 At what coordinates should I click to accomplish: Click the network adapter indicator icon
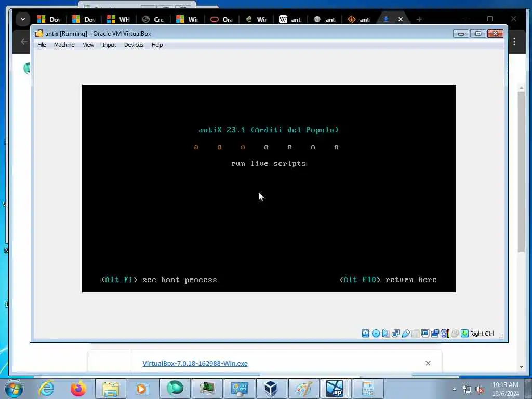pos(395,334)
